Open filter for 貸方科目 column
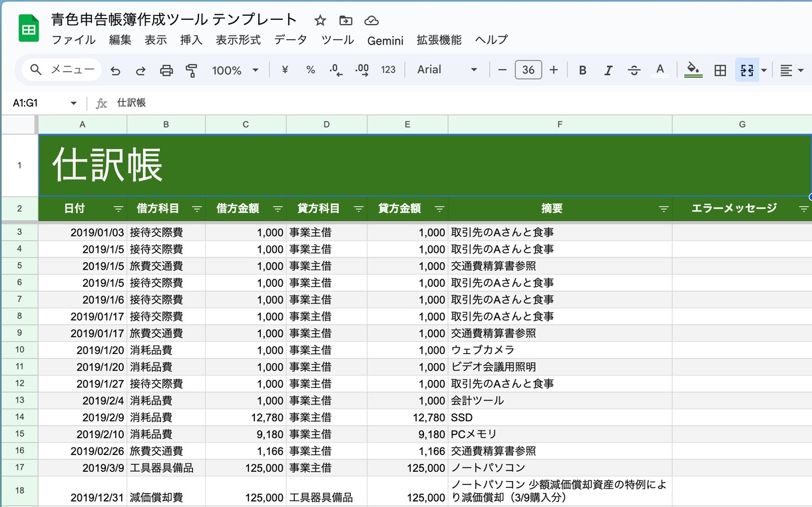Image resolution: width=812 pixels, height=507 pixels. (359, 209)
